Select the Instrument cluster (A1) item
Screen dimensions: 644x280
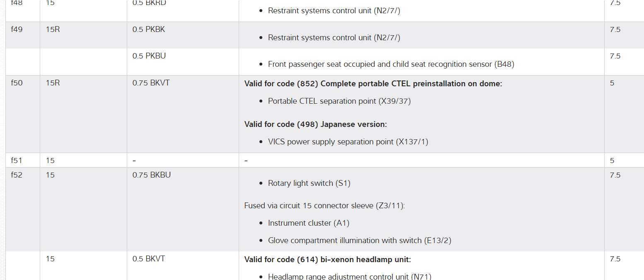click(308, 223)
